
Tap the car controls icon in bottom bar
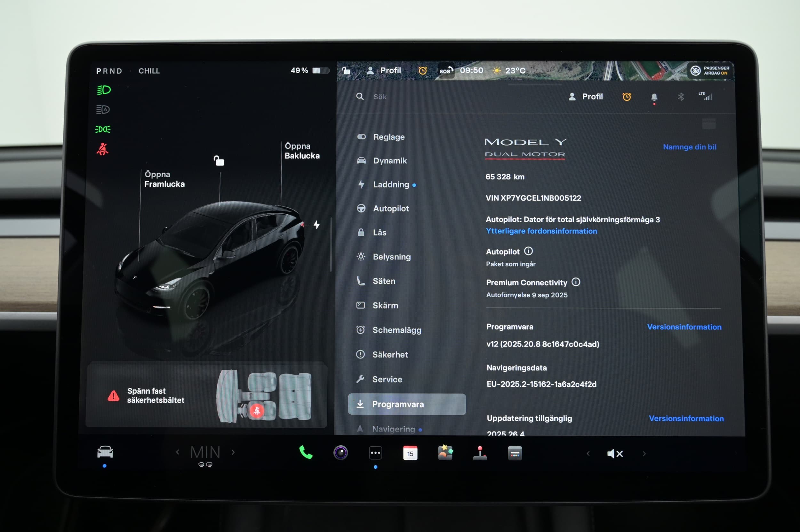click(x=105, y=452)
